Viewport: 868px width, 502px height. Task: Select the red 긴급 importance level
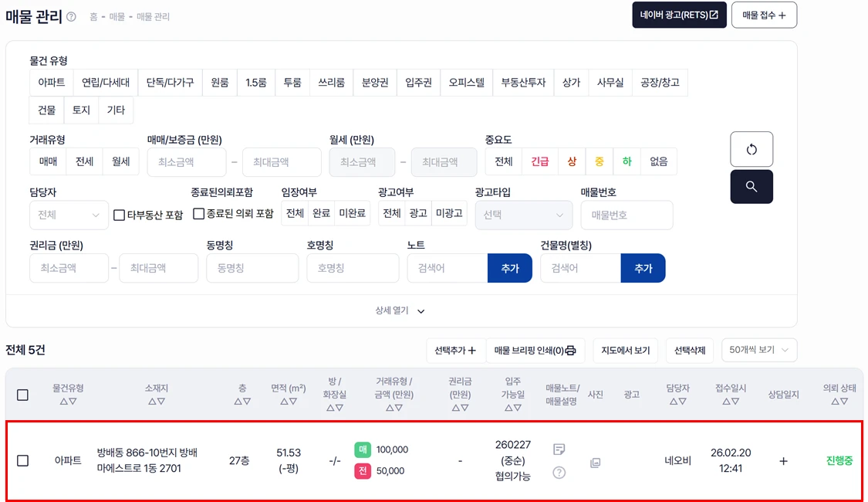540,161
